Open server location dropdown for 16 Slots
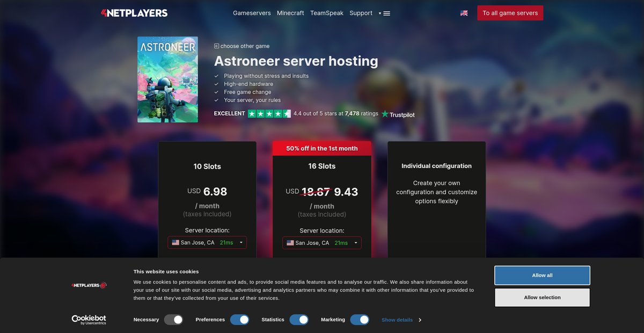Viewport: 644px width, 333px height. point(322,243)
